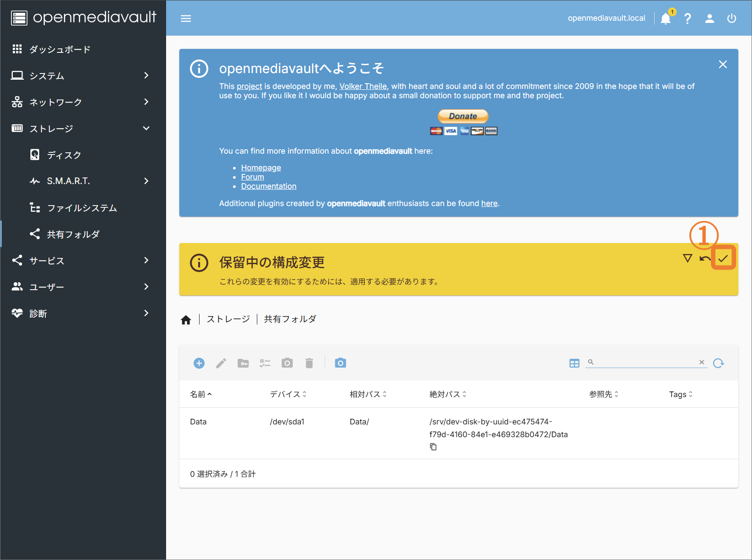
Task: Expand ユーザー menu in the sidebar
Action: pyautogui.click(x=83, y=287)
